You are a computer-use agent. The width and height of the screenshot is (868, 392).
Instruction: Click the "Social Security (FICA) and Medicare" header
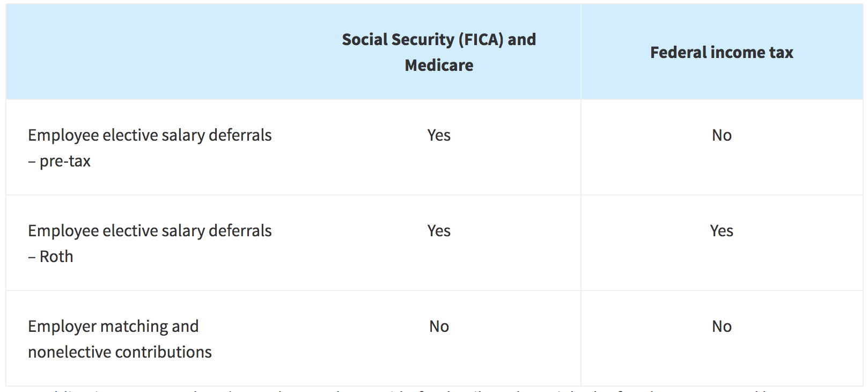click(439, 52)
